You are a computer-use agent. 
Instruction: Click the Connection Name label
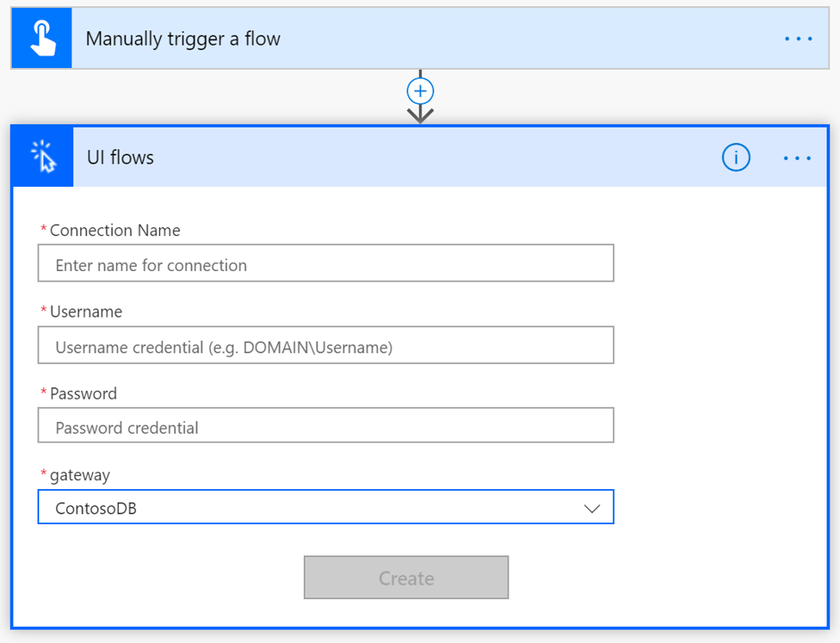coord(114,231)
